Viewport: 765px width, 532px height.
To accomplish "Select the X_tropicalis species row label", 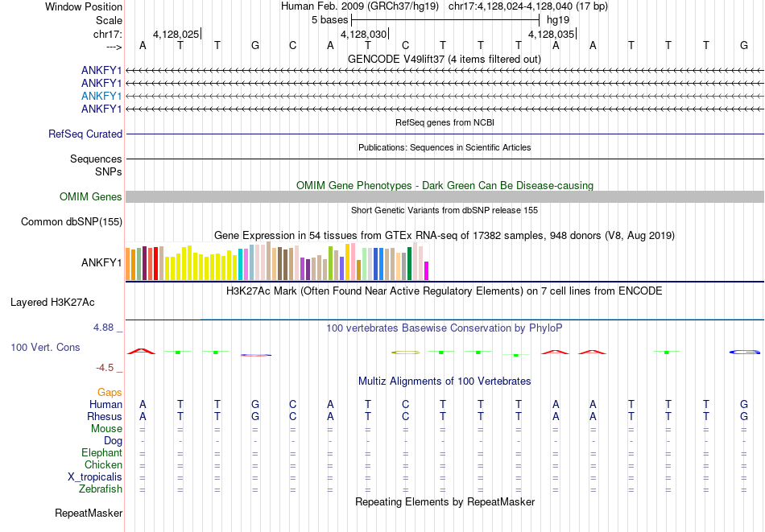I will (x=95, y=477).
